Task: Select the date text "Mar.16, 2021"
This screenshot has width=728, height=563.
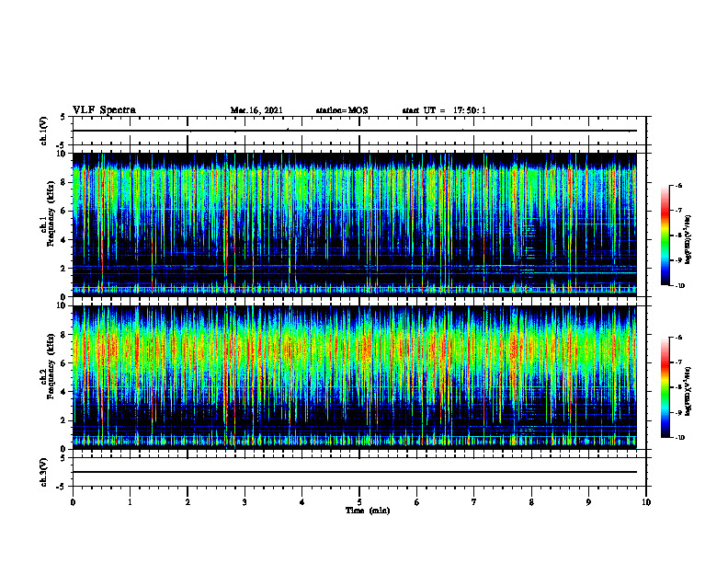Action: coord(256,110)
